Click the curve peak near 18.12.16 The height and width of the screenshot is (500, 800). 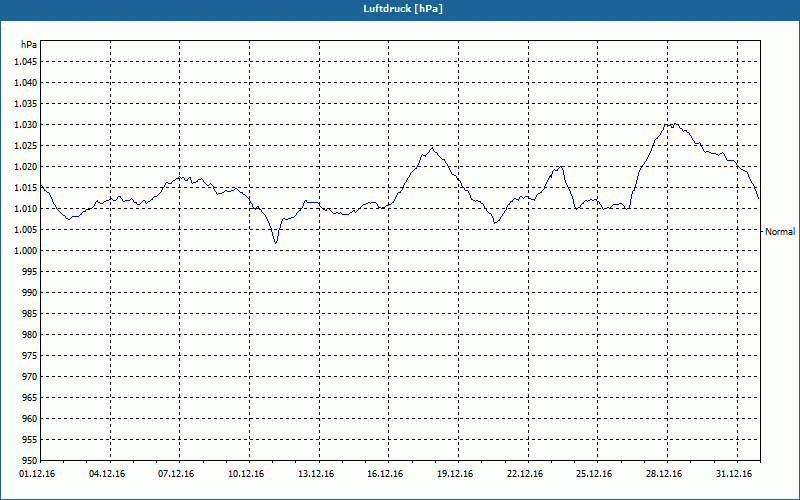coord(433,148)
